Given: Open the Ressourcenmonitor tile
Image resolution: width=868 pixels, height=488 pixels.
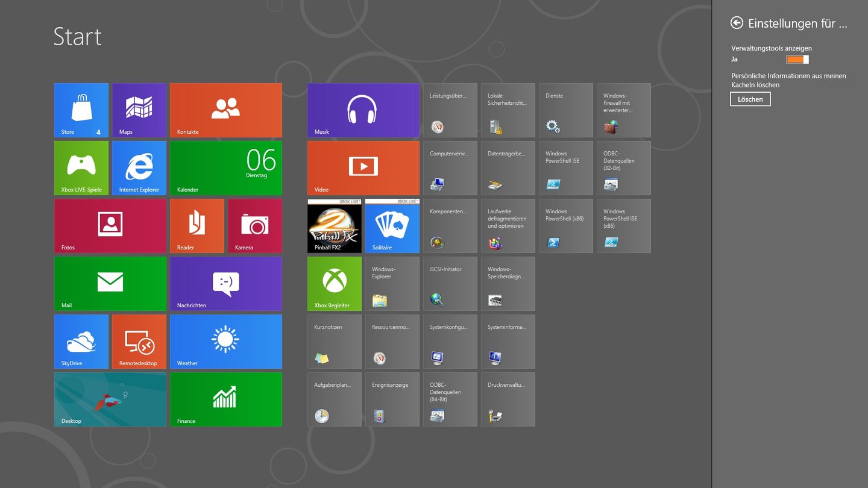Looking at the screenshot, I should click(392, 342).
